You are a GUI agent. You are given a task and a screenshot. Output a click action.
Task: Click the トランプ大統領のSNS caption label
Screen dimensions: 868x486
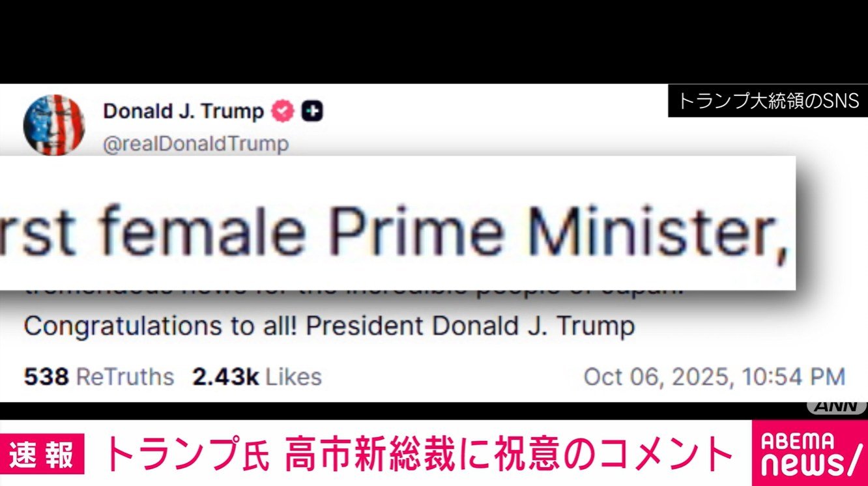point(768,101)
